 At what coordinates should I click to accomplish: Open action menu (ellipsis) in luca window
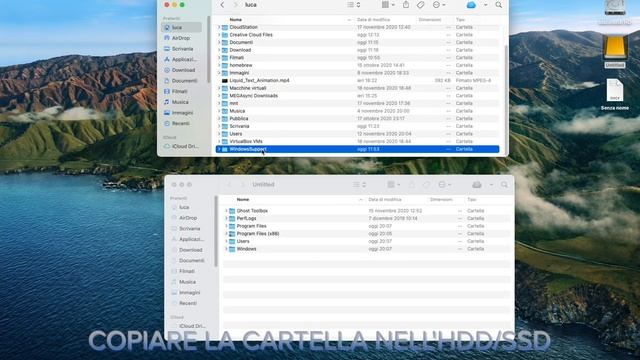click(x=439, y=5)
